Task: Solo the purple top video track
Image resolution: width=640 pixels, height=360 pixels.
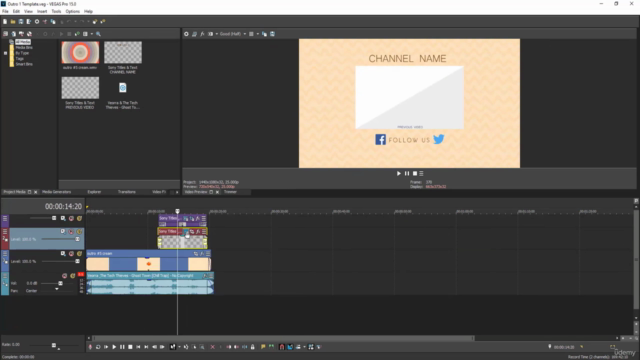Action: coord(79,218)
